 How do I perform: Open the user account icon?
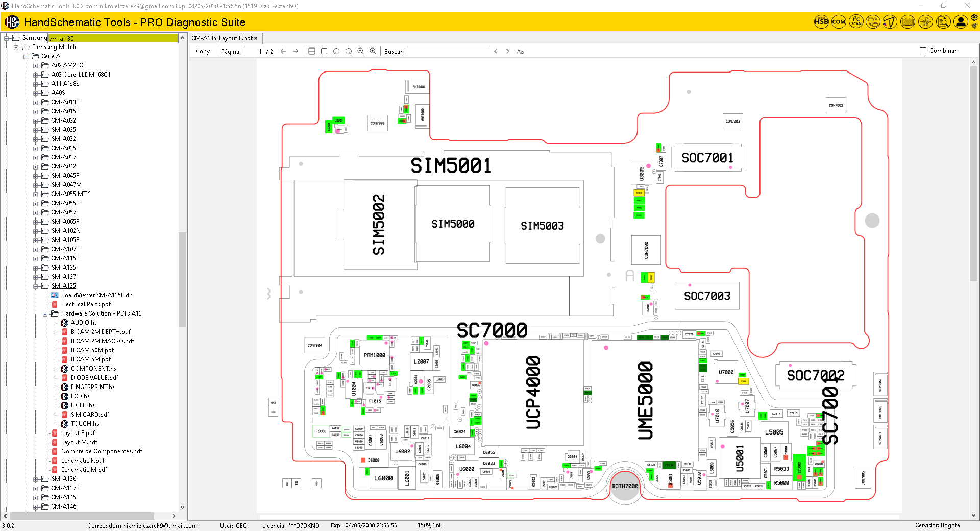[961, 22]
